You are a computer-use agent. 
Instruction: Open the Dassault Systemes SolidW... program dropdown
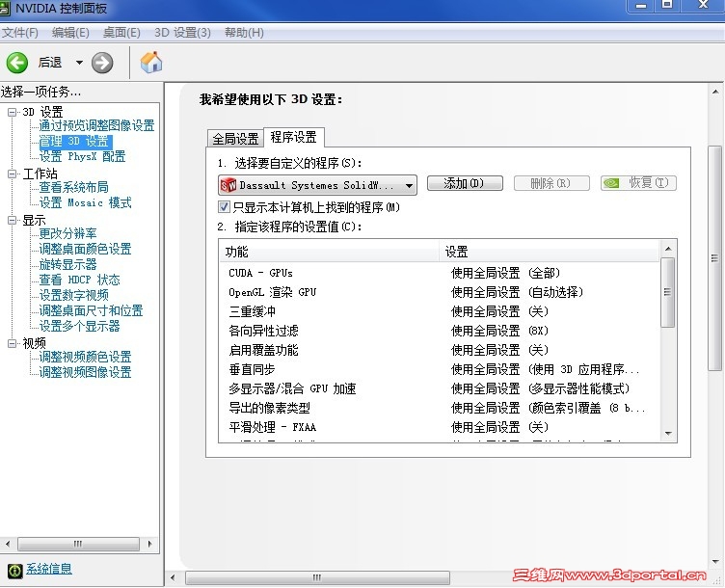pyautogui.click(x=317, y=185)
